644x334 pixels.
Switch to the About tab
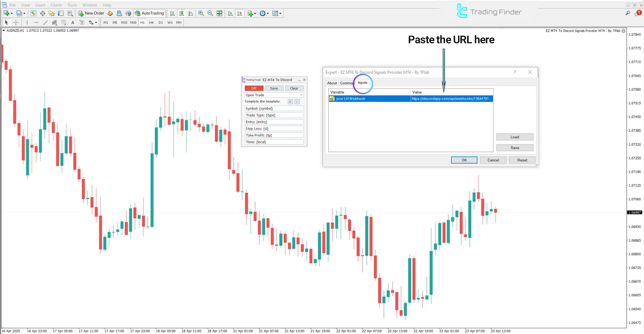pos(332,83)
